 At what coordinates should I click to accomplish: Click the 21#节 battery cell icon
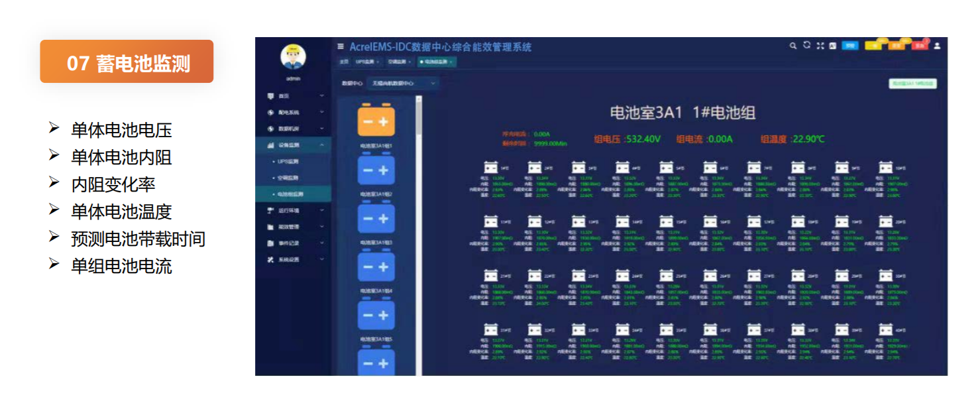pos(491,274)
